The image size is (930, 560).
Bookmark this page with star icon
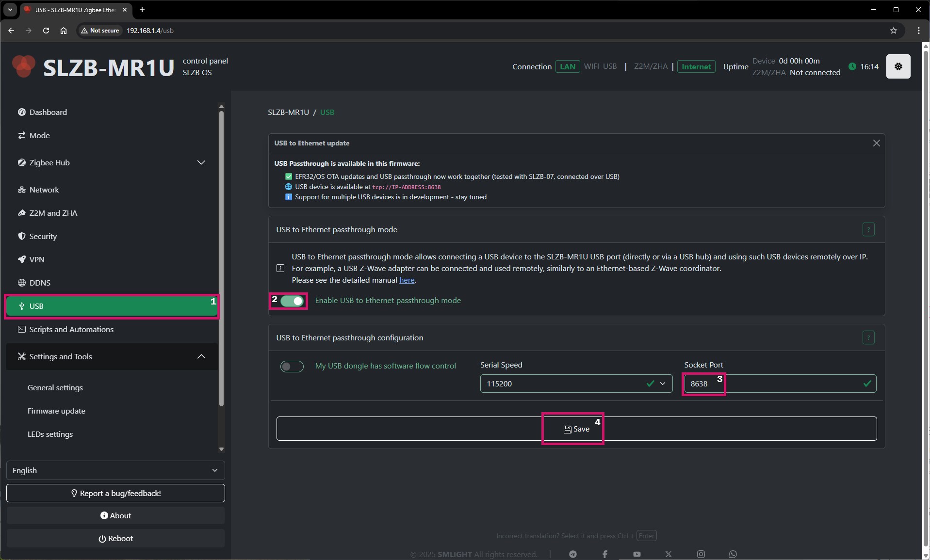coord(893,31)
